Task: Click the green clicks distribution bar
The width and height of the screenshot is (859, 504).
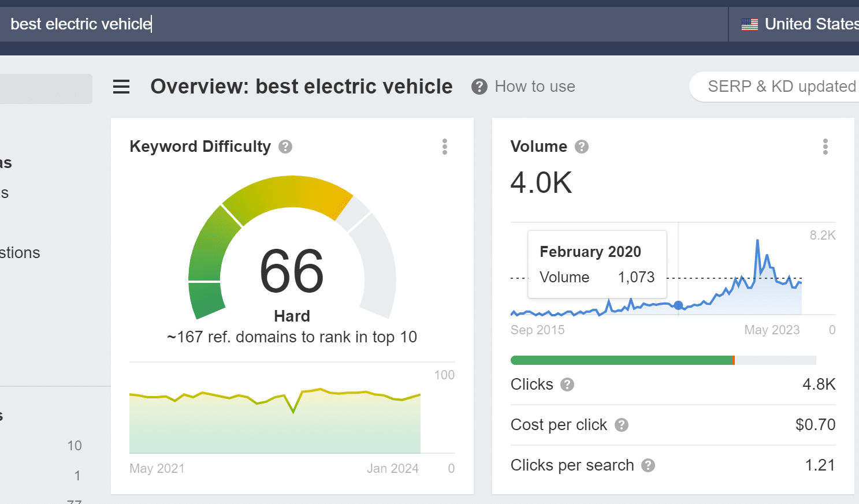Action: (x=621, y=360)
